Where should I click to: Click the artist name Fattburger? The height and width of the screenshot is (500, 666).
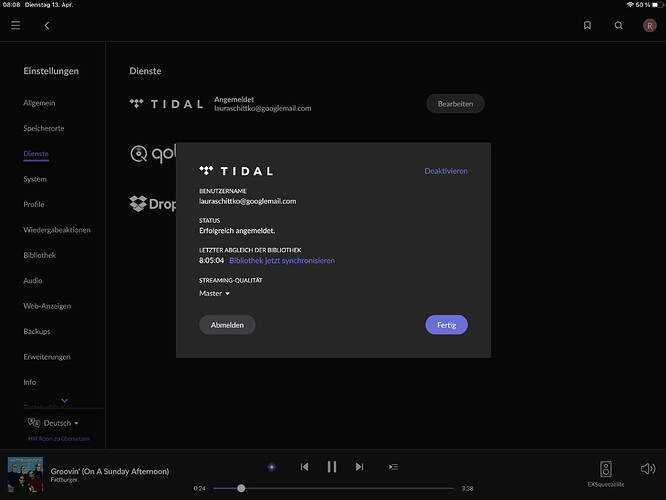point(64,480)
